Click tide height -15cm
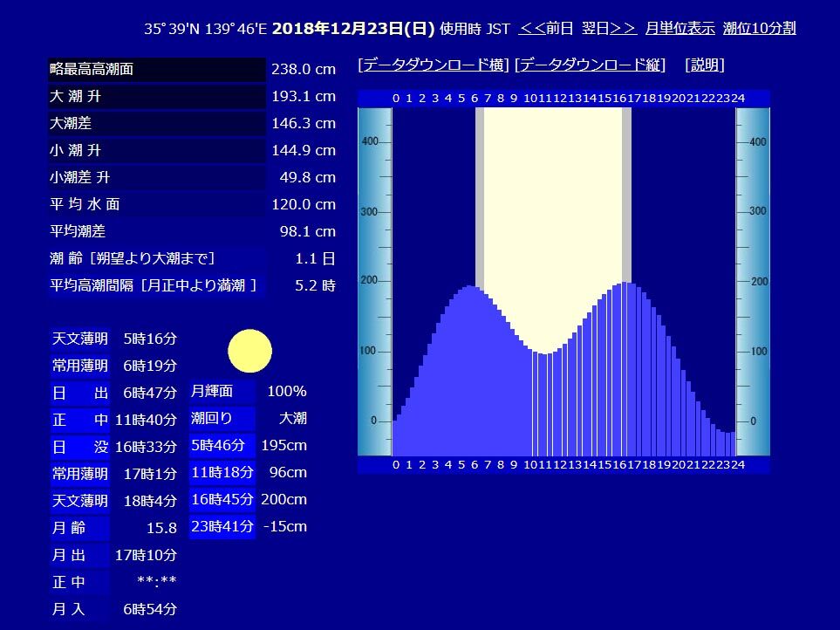The height and width of the screenshot is (630, 840). point(285,527)
